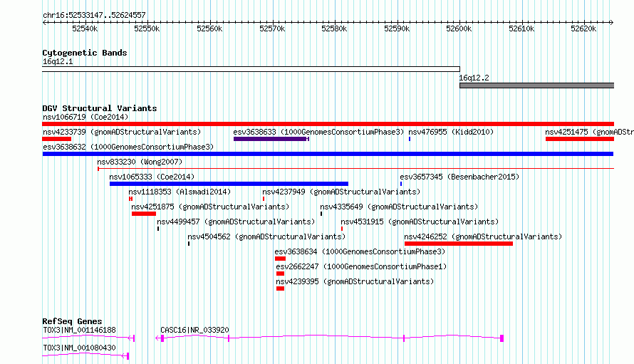Click the gray 16q12.2 band bar
634x364 pixels.
click(x=536, y=85)
